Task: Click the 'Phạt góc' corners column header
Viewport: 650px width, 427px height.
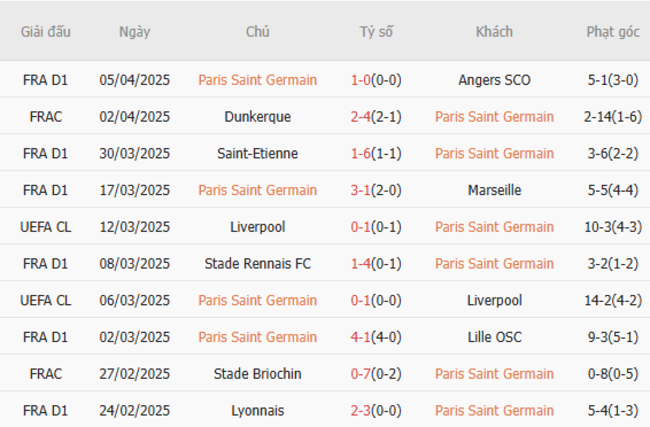Action: click(612, 32)
